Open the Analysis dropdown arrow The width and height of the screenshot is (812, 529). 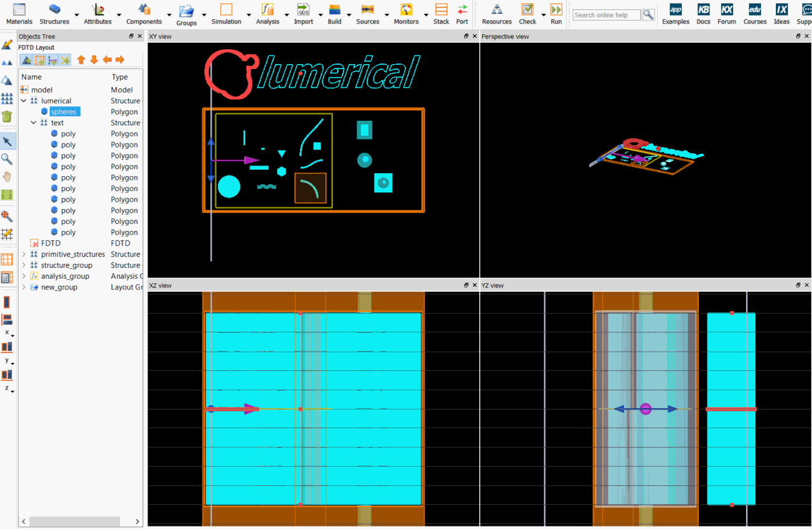[286, 14]
